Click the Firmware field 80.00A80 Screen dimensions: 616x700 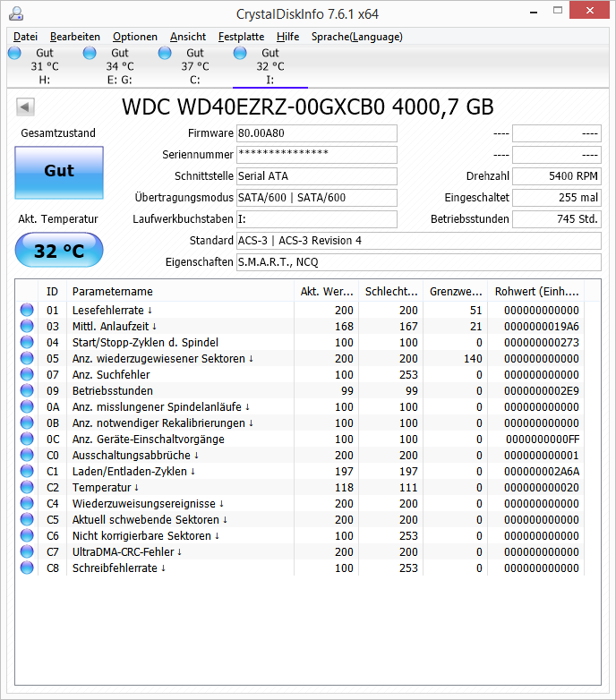coord(316,133)
